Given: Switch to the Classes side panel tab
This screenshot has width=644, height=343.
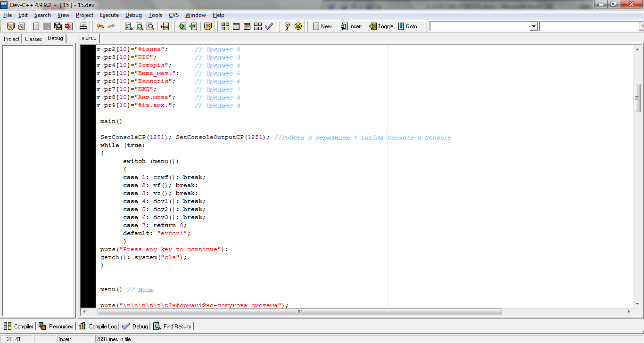Looking at the screenshot, I should (x=33, y=39).
